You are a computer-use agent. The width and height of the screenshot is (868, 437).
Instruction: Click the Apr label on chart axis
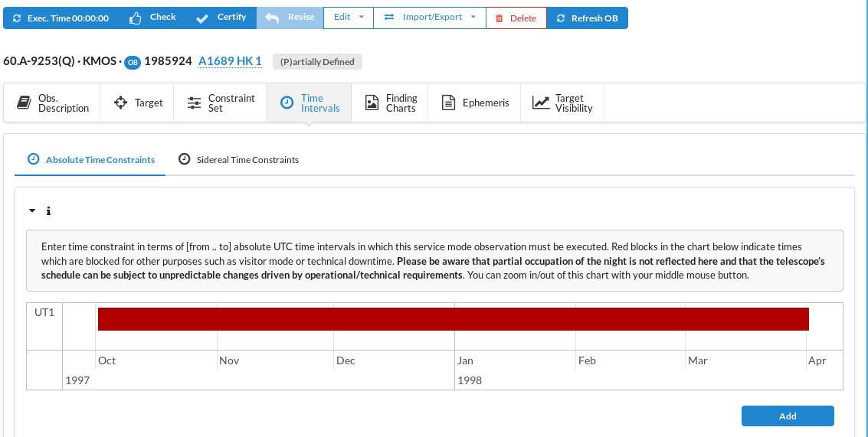(817, 360)
